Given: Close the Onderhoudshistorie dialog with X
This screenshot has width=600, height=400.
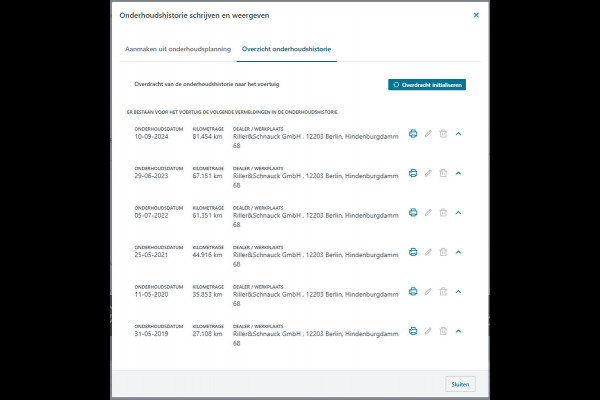Looking at the screenshot, I should tap(475, 16).
